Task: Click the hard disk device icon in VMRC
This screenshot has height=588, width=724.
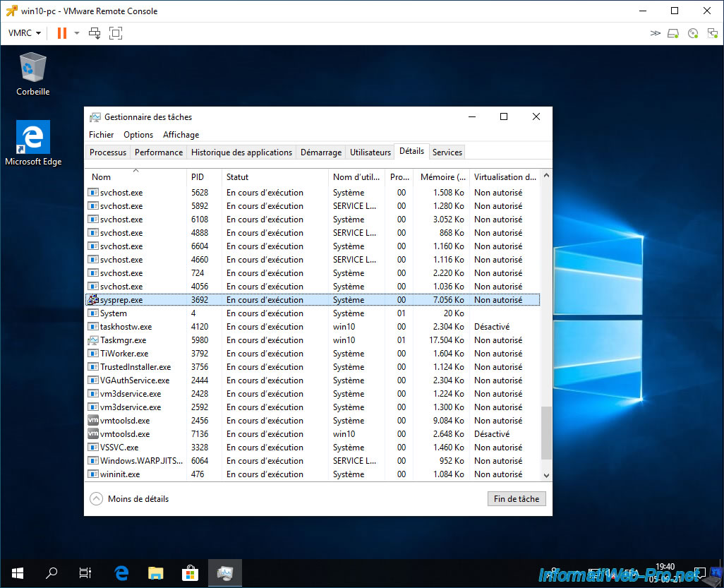Action: 673,32
